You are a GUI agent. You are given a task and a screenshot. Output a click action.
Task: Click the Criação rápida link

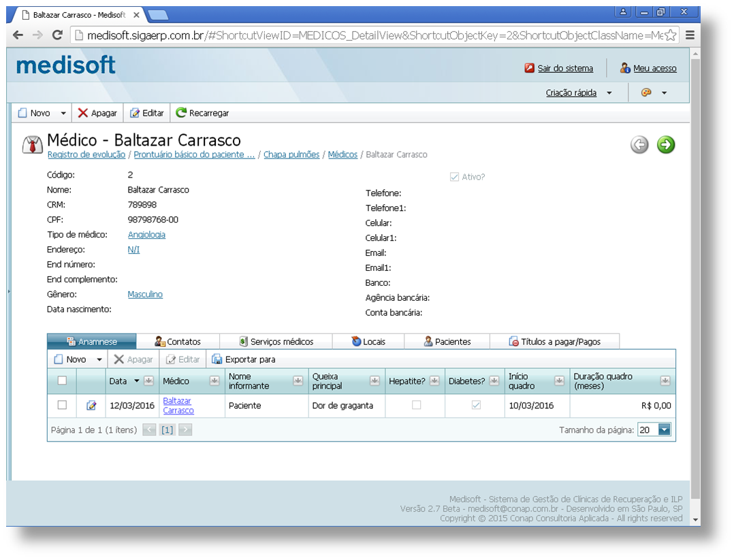[571, 93]
